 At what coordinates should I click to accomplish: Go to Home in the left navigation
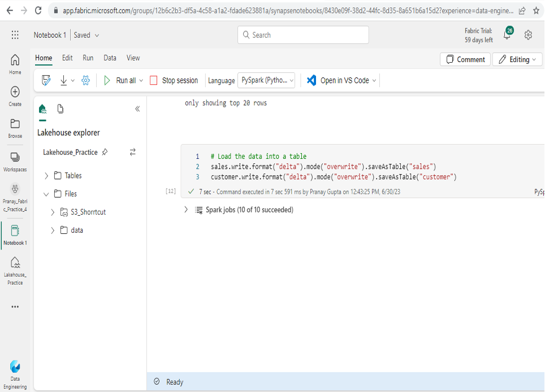click(x=15, y=64)
